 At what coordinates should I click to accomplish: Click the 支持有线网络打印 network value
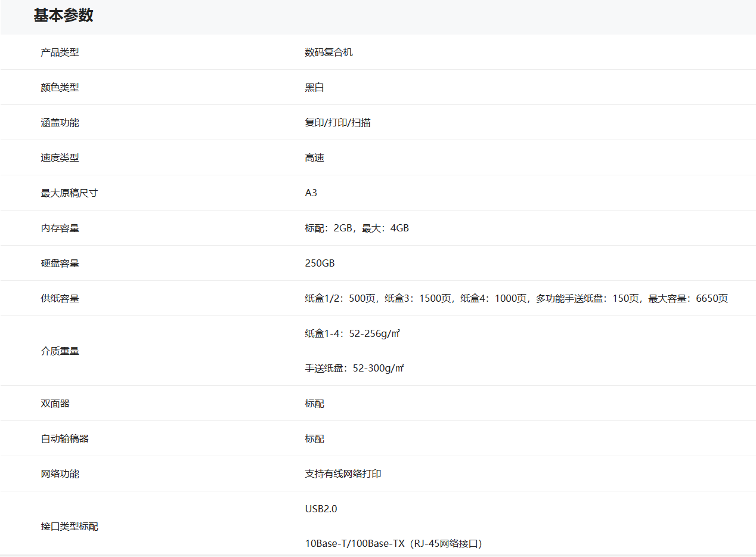(343, 474)
